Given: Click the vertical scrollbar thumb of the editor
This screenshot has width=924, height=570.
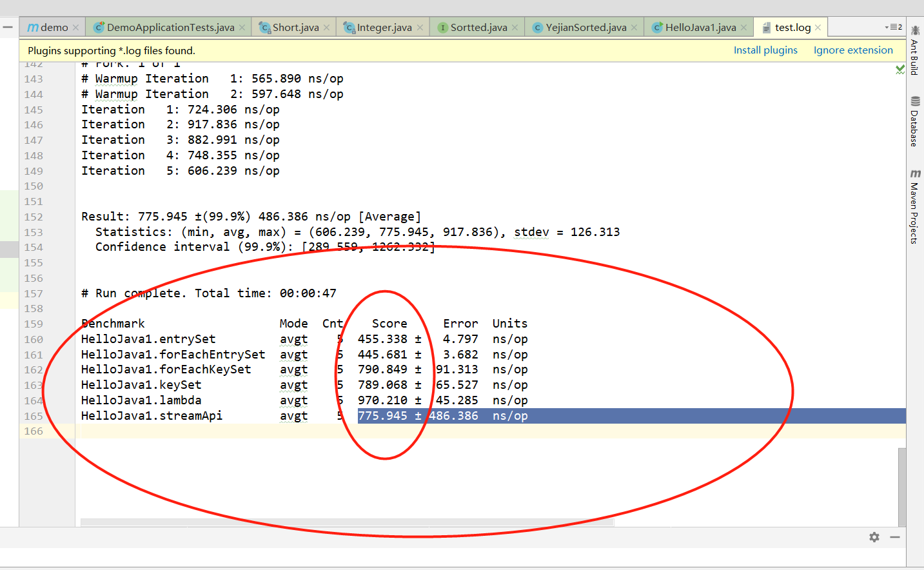Looking at the screenshot, I should point(902,487).
